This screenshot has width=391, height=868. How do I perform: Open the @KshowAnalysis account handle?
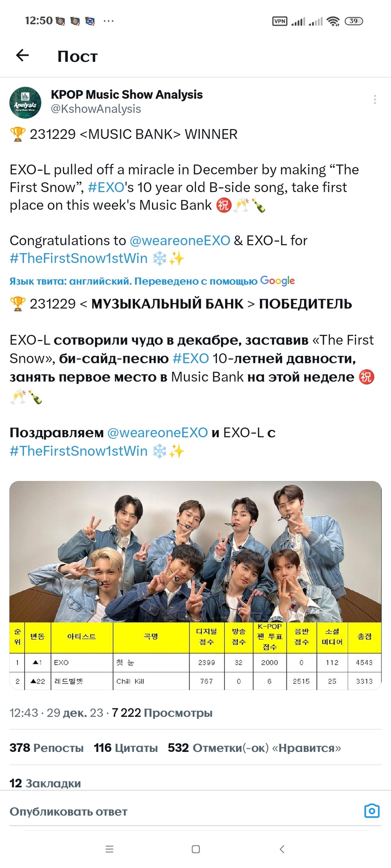point(96,109)
